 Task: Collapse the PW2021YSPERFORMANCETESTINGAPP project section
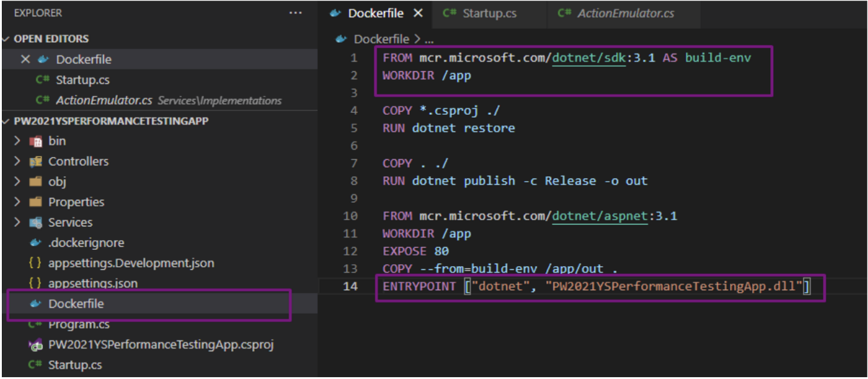6,121
